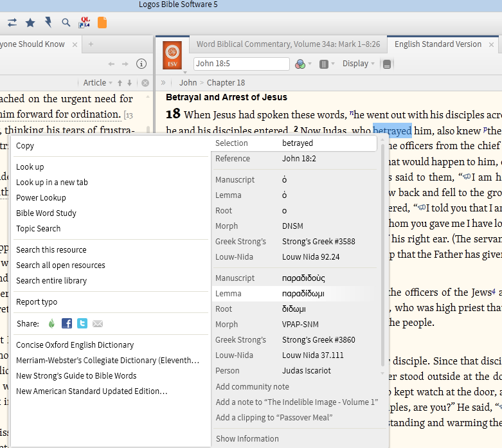
Task: Click the orange document icon
Action: point(102,22)
